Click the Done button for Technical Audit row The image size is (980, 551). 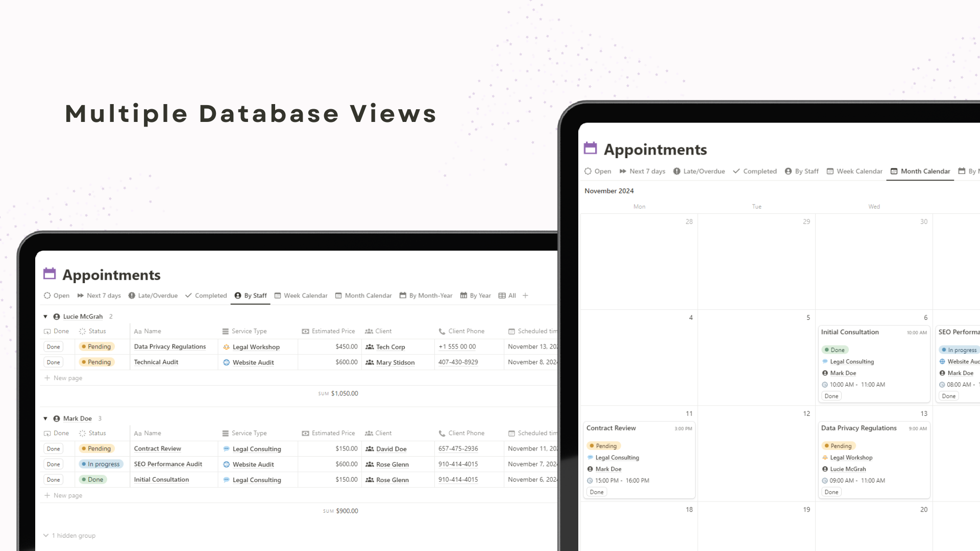pos(54,362)
